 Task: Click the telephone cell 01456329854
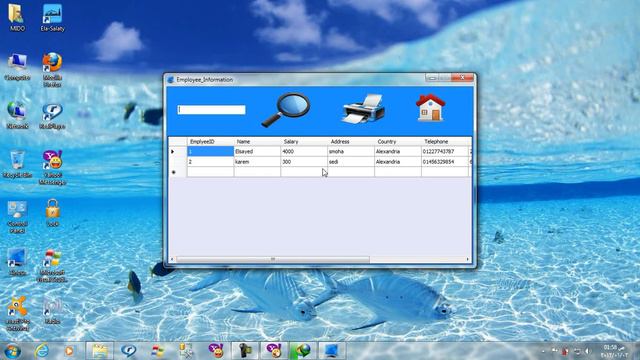pos(445,162)
